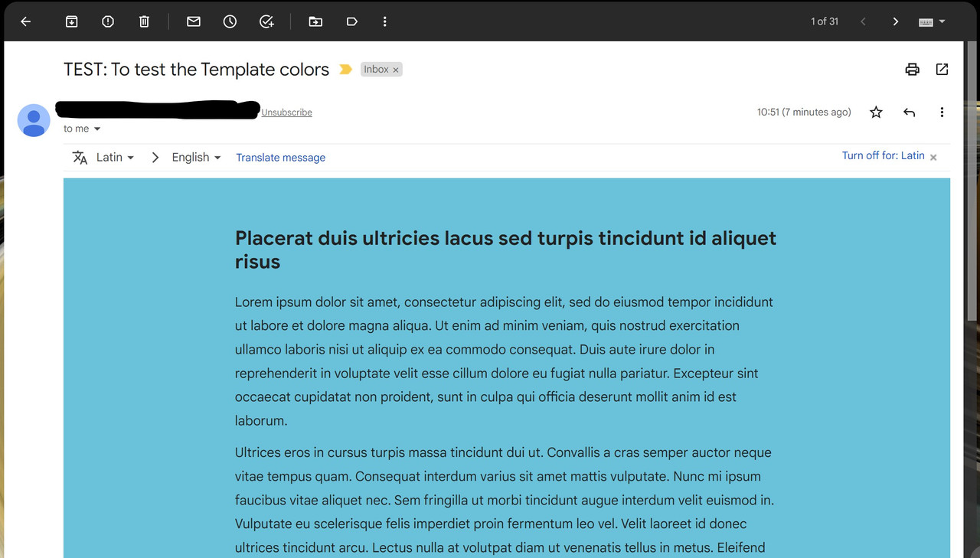Open the input tools keyboard menu
Image resolution: width=980 pixels, height=558 pixels.
(929, 21)
